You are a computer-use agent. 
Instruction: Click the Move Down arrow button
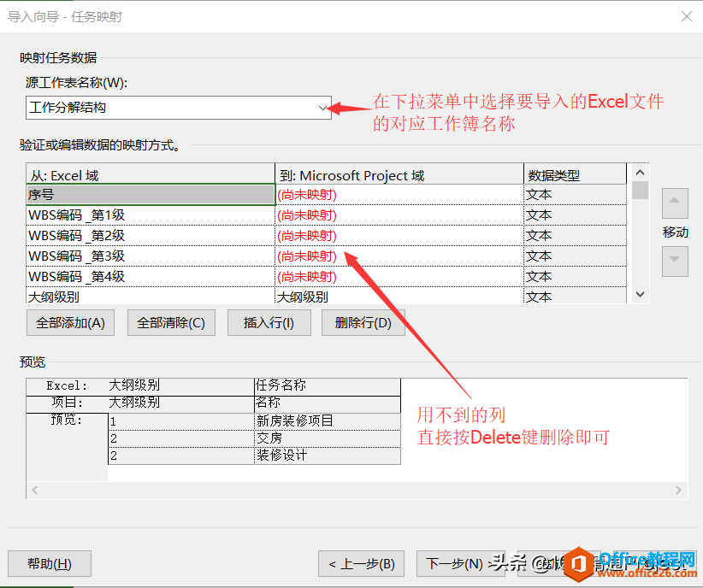[x=675, y=261]
